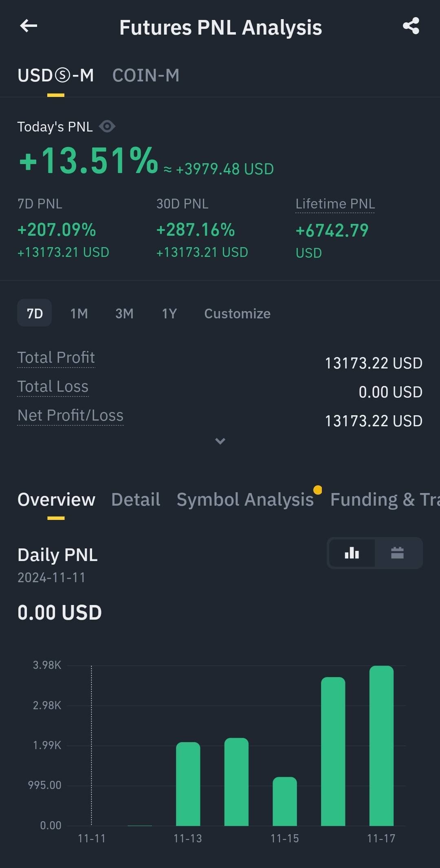Screen dimensions: 440x868
Task: Choose the 3M time range
Action: (124, 313)
